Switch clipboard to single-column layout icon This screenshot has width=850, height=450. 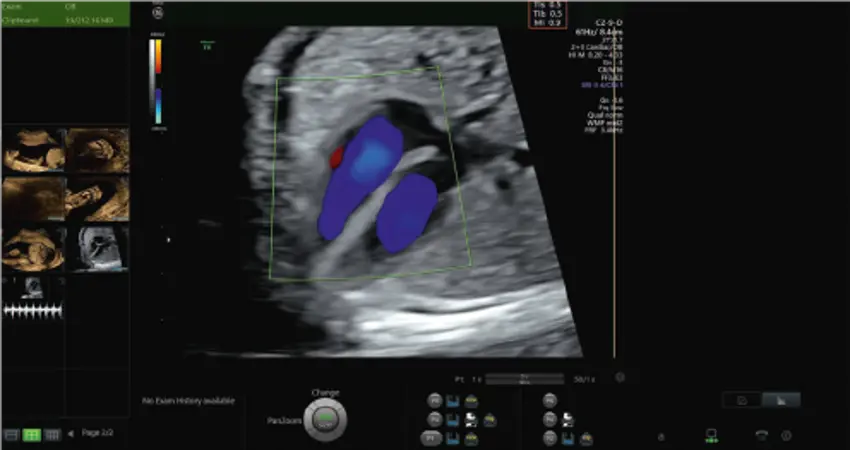(12, 435)
